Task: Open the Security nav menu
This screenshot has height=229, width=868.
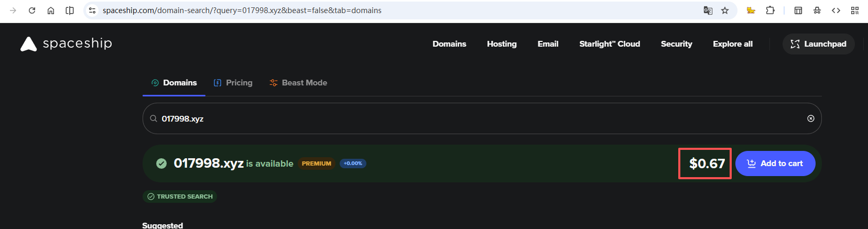Action: click(x=676, y=44)
